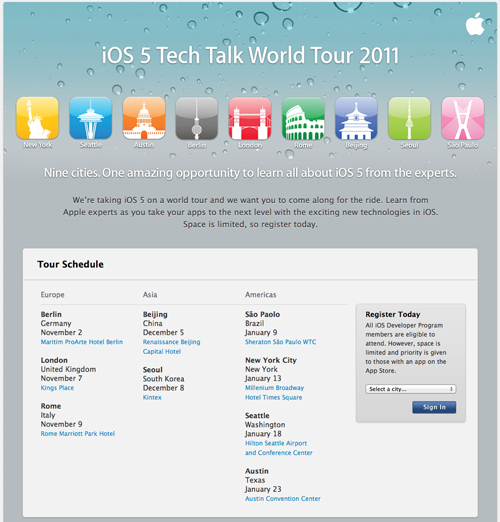This screenshot has width=500, height=522.
Task: Choose the gray Berlin TV tower icon
Action: [197, 118]
